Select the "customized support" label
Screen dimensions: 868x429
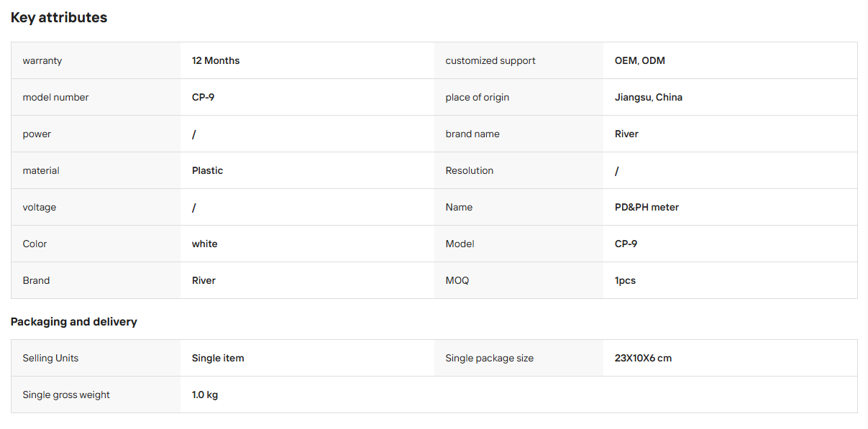click(x=490, y=61)
